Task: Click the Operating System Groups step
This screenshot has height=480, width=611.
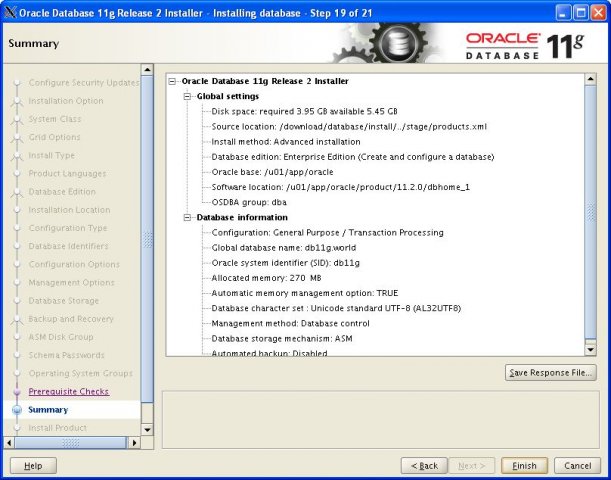Action: pyautogui.click(x=81, y=373)
